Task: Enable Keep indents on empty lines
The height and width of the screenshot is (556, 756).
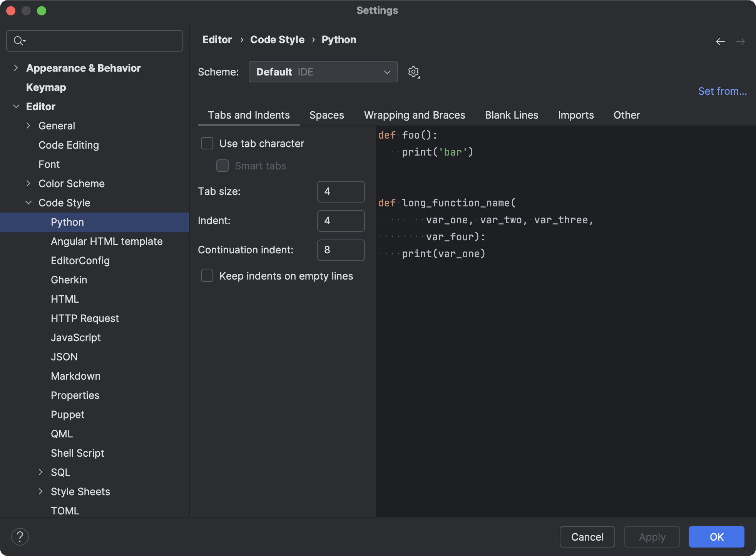Action: tap(207, 276)
